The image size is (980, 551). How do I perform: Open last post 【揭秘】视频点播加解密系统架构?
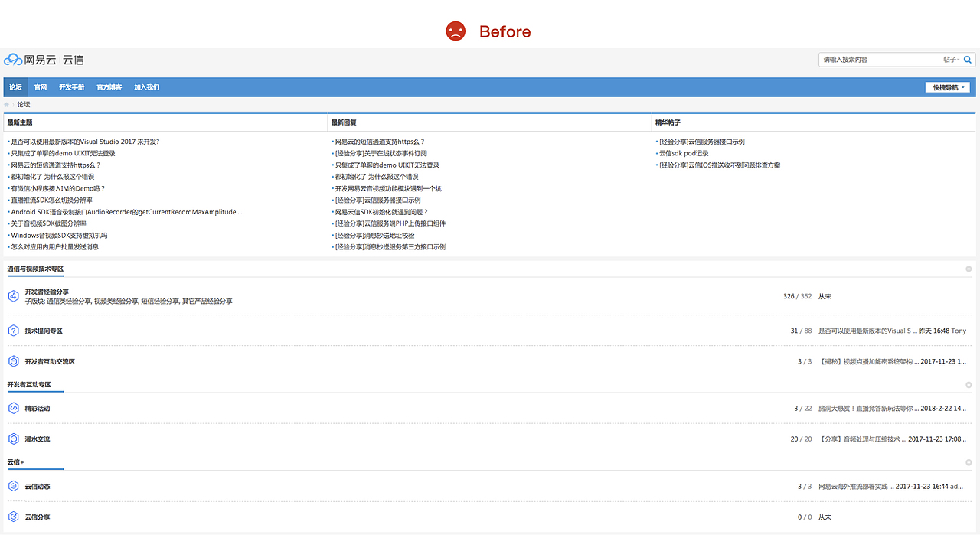868,361
